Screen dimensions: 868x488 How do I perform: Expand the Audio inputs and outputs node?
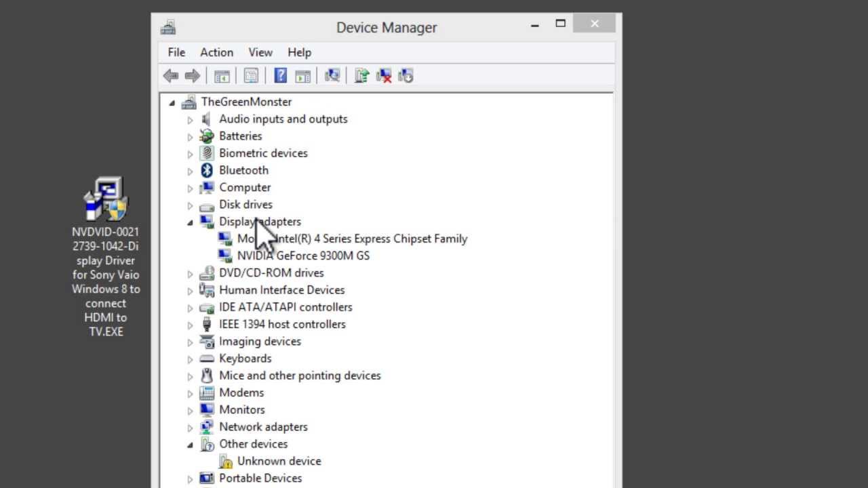[190, 120]
